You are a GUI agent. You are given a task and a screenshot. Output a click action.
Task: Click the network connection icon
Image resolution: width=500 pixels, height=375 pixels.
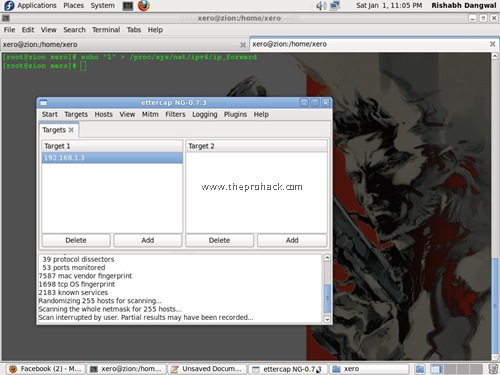[335, 6]
